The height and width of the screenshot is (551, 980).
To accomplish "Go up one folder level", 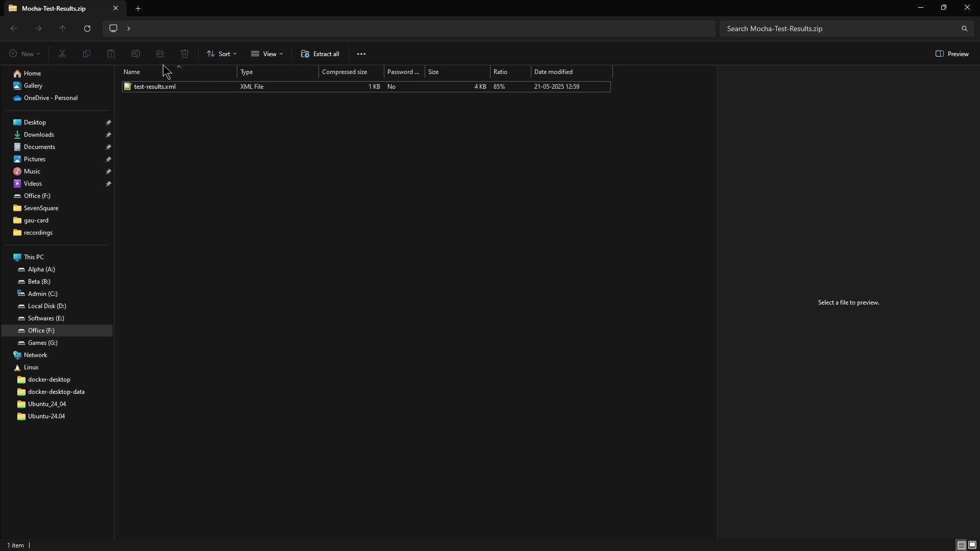I will tap(63, 29).
